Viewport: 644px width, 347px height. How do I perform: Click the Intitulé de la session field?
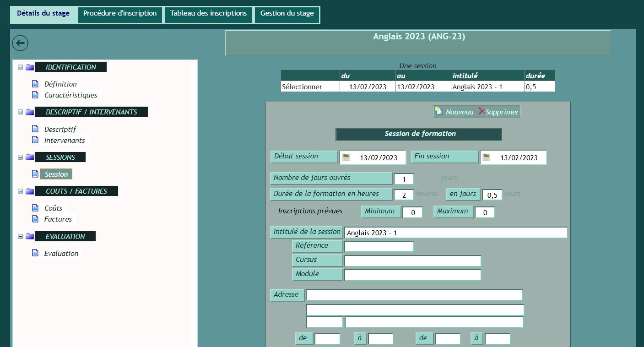point(455,233)
